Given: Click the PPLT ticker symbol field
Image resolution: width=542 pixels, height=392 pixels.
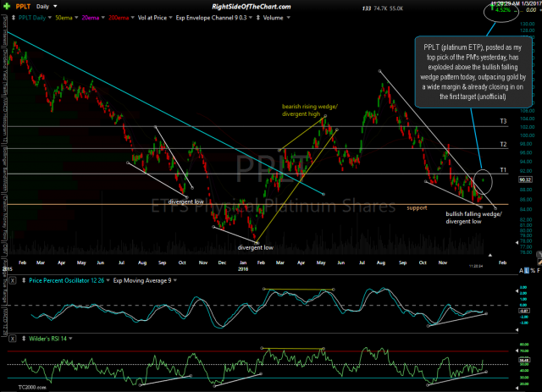Looking at the screenshot, I should [x=23, y=6].
